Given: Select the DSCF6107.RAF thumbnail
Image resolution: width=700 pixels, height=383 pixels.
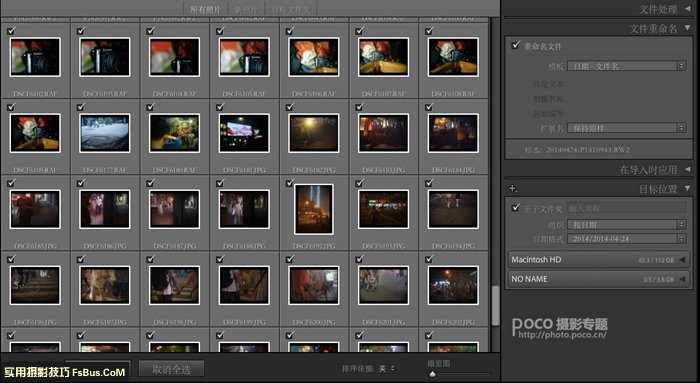Looking at the screenshot, I should pos(383,57).
